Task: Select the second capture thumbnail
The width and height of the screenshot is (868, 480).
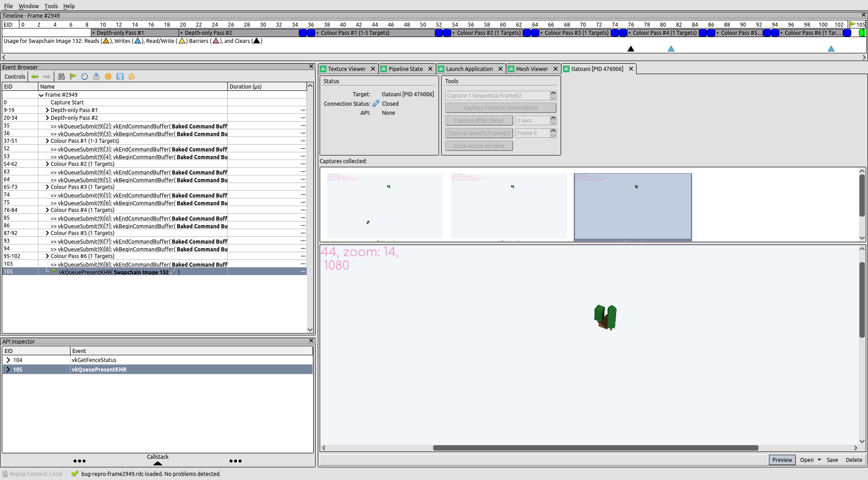Action: [509, 206]
